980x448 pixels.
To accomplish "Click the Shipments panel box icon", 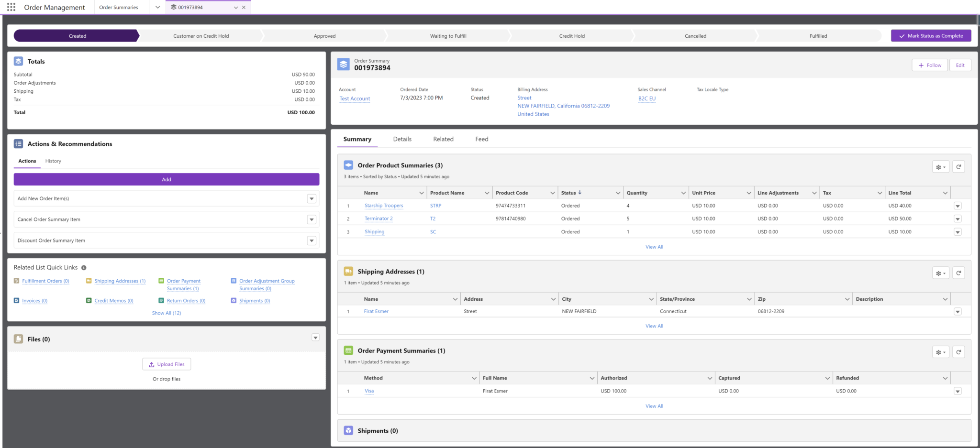I will [x=348, y=430].
